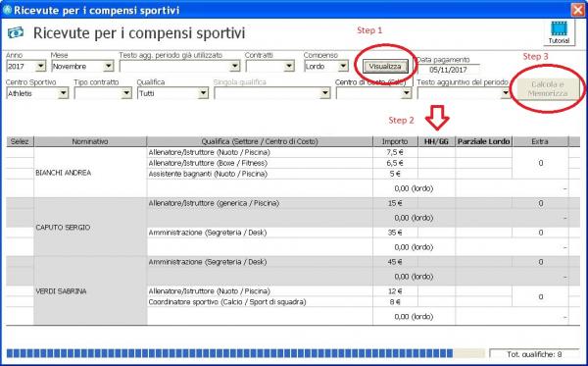This screenshot has width=588, height=366.
Task: Click HH/GG cell for Allenatore/Istruttore (generica / Piscina)
Action: pyautogui.click(x=436, y=203)
